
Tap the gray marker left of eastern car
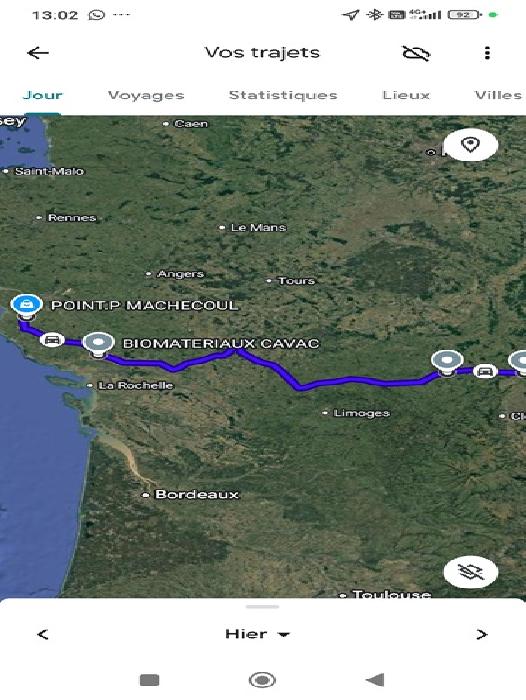[447, 362]
